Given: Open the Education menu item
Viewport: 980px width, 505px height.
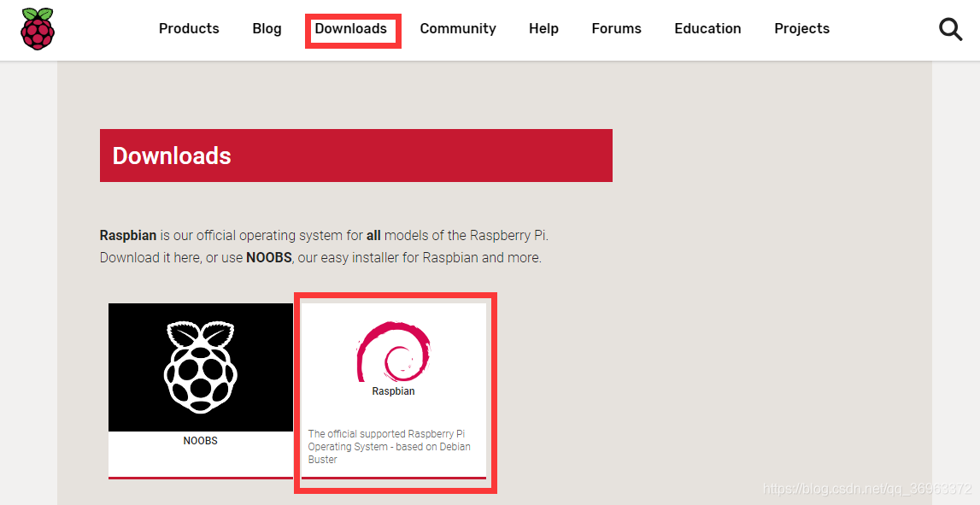Looking at the screenshot, I should tap(707, 29).
